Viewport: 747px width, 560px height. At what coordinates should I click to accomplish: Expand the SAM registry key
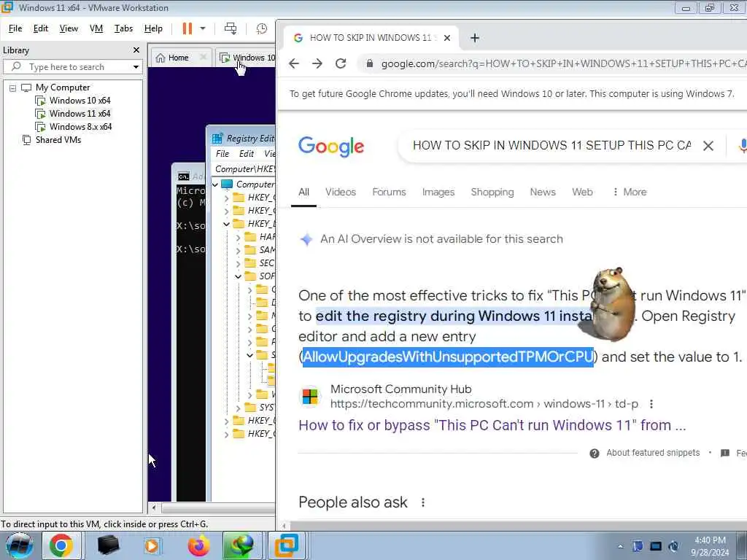tap(239, 250)
